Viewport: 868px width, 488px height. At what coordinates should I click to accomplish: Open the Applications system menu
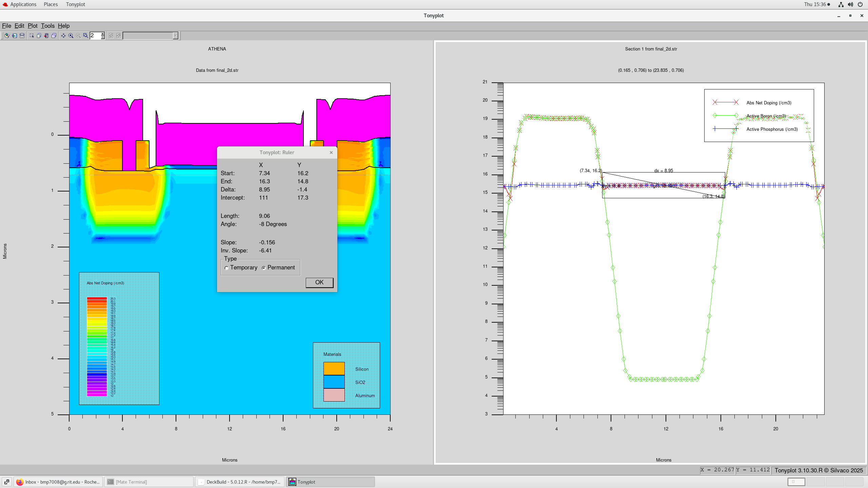(23, 4)
